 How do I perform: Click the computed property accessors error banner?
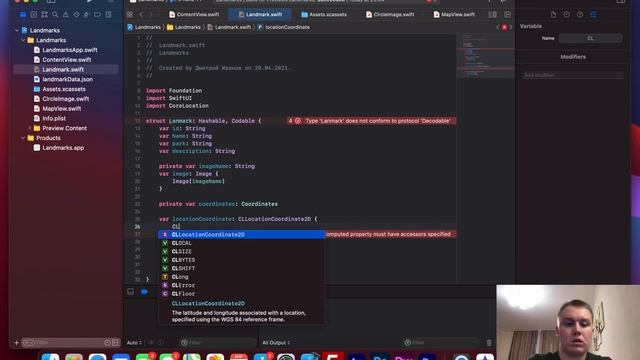pos(391,234)
